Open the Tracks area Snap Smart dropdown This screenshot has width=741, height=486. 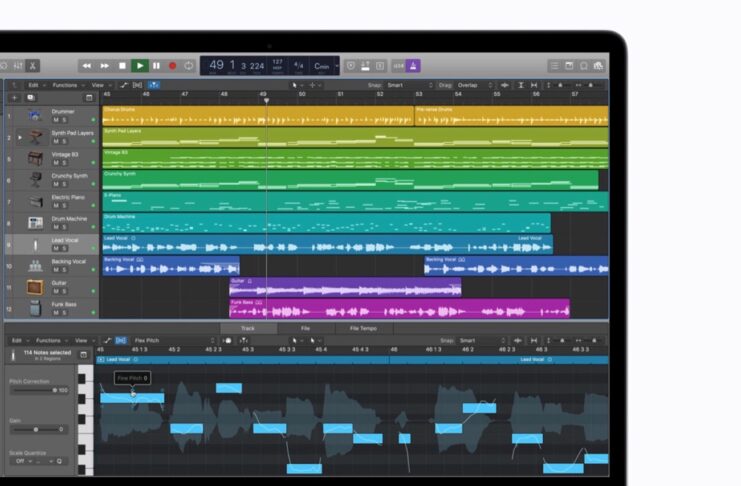(410, 85)
